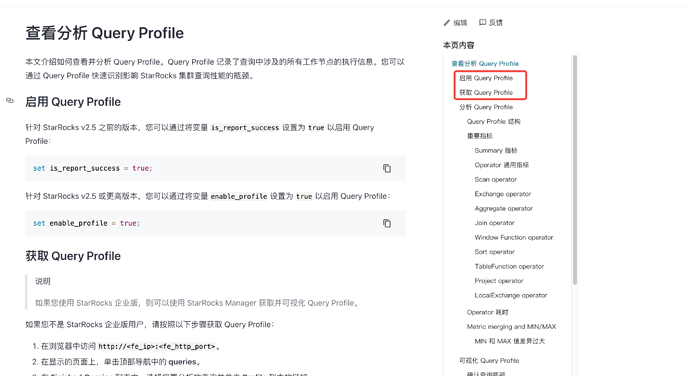The height and width of the screenshot is (376, 690).
Task: Open MIN 和 MAX 值差异过大 entry
Action: pyautogui.click(x=510, y=341)
